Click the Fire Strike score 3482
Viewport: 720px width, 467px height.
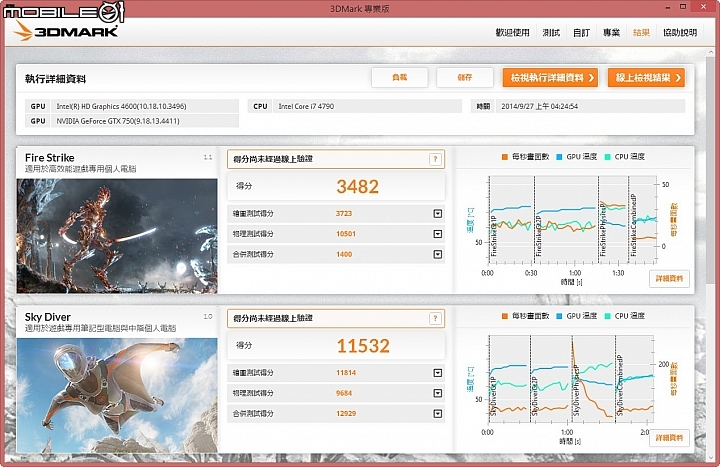(357, 186)
